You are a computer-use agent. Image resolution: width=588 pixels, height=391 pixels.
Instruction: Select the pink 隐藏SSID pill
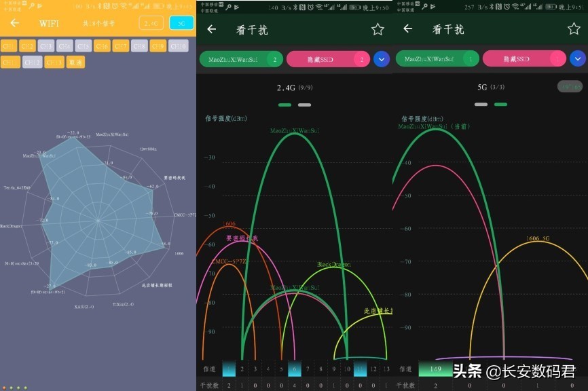pos(329,59)
